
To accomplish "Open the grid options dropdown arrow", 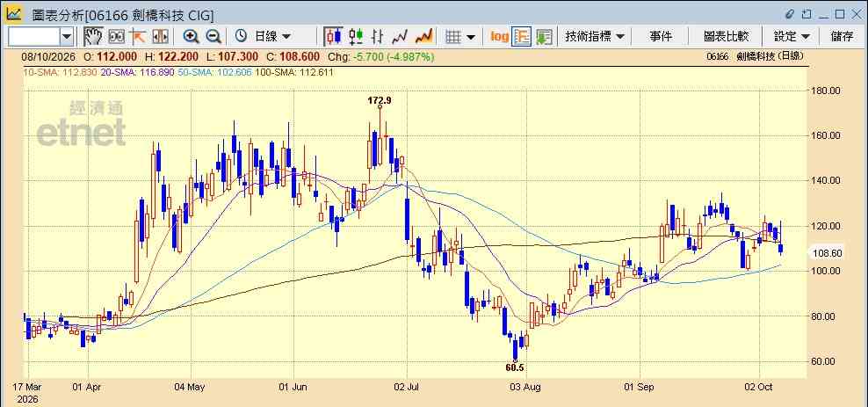I will click(471, 37).
